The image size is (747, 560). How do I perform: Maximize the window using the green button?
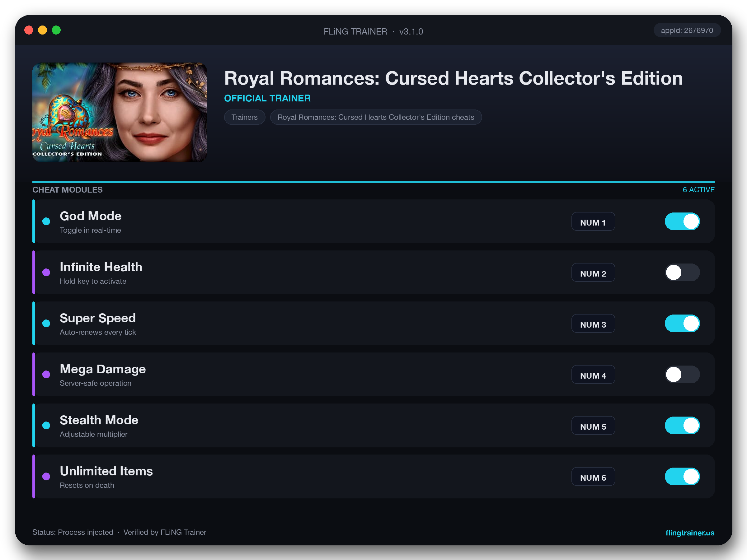[x=56, y=30]
